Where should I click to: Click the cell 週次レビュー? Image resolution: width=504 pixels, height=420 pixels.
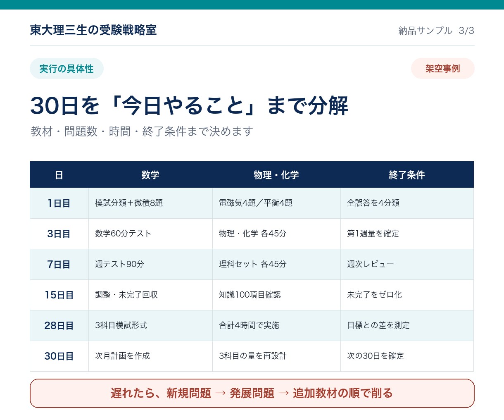point(407,265)
